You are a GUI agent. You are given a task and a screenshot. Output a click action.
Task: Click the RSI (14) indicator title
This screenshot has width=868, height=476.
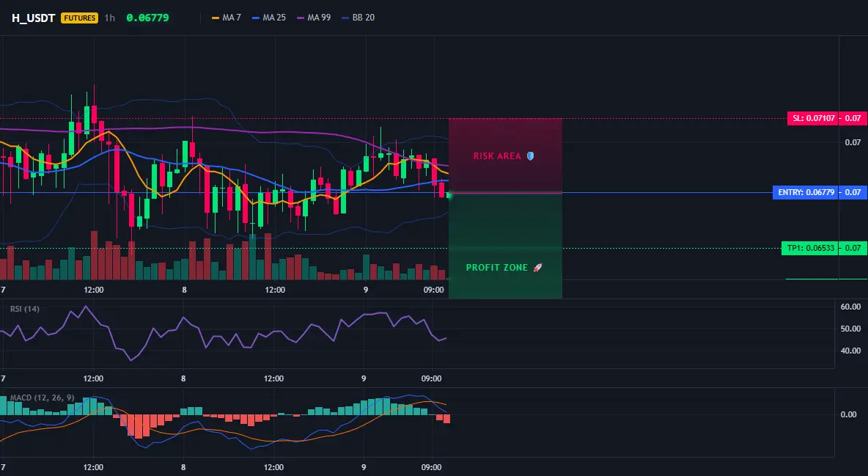pos(25,309)
